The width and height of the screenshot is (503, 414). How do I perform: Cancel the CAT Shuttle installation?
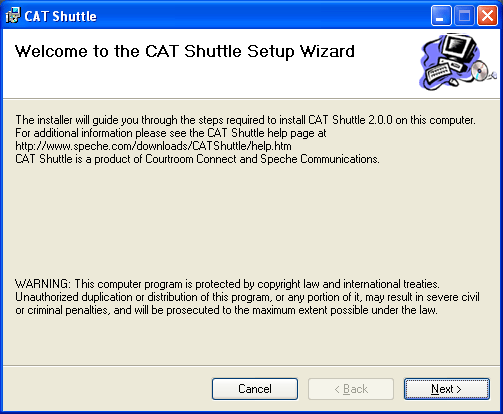[x=255, y=389]
